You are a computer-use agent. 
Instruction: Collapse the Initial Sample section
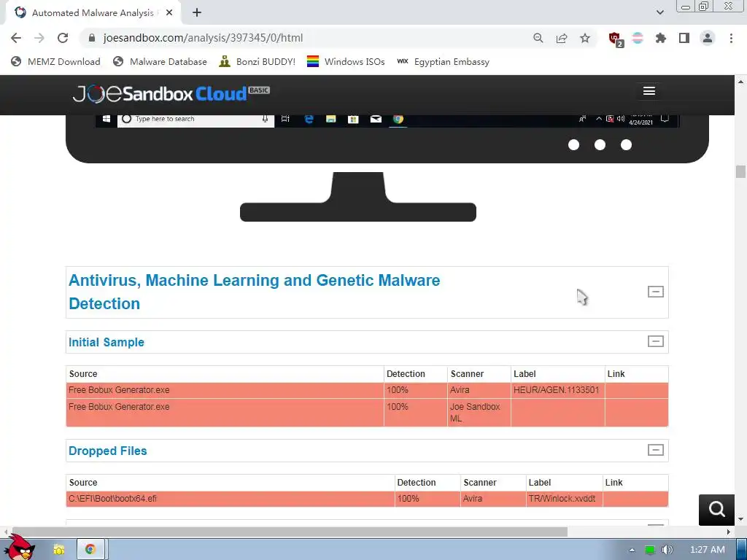click(x=656, y=341)
